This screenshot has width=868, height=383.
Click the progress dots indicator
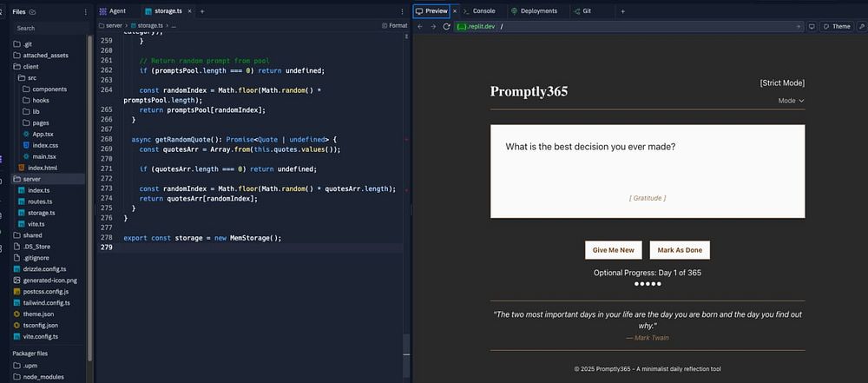coord(648,284)
